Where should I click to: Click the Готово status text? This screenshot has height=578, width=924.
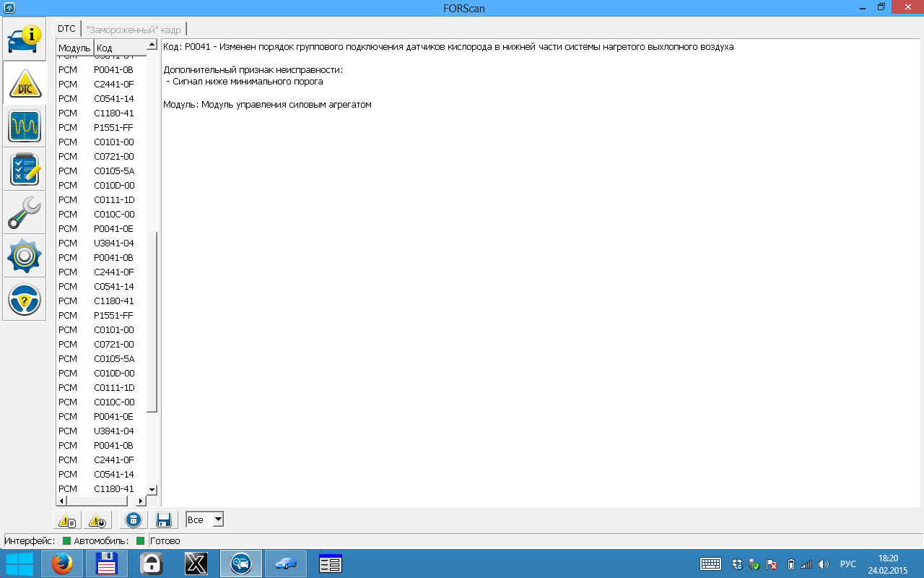[165, 540]
